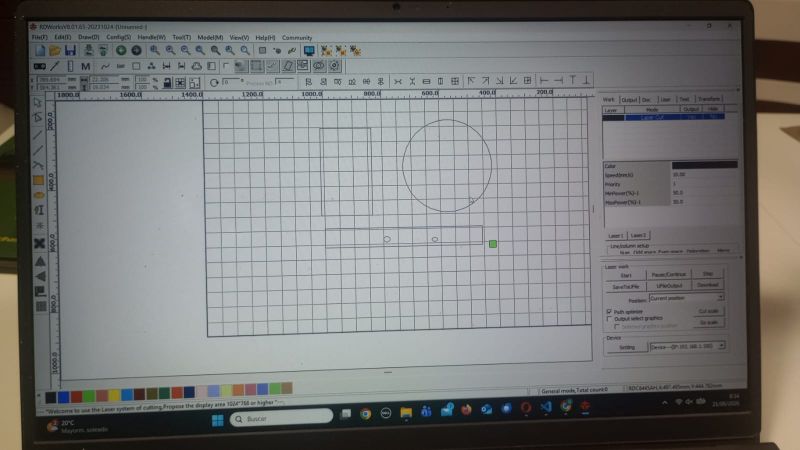The width and height of the screenshot is (800, 450).
Task: Select the orange rectangle tool in left toolbox
Action: coord(39,180)
